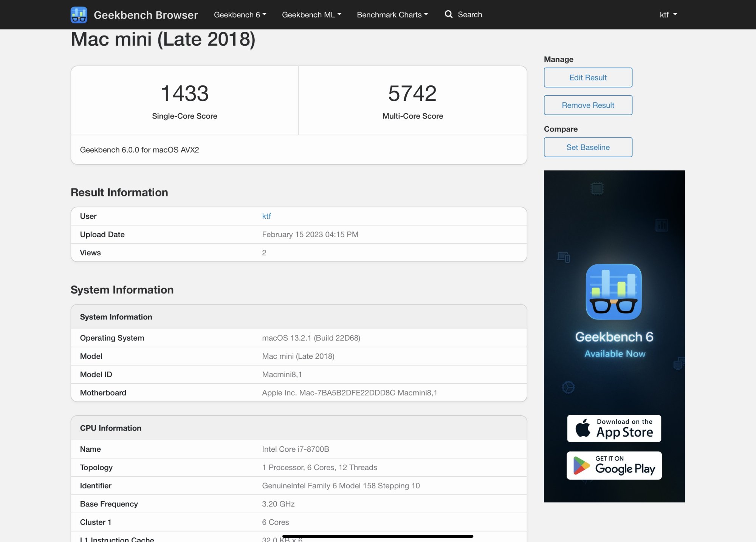Click the chip icon atop the ad
Viewport: 756px width, 542px height.
click(x=597, y=188)
